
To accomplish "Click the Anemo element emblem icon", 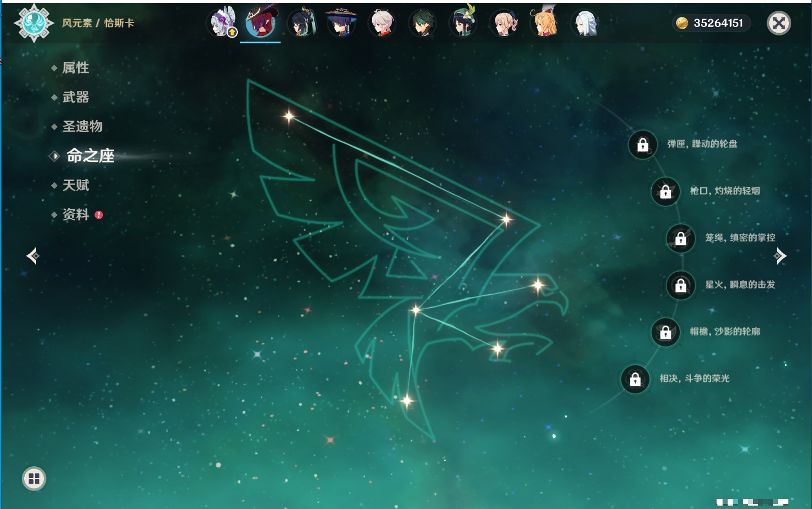I will point(34,23).
